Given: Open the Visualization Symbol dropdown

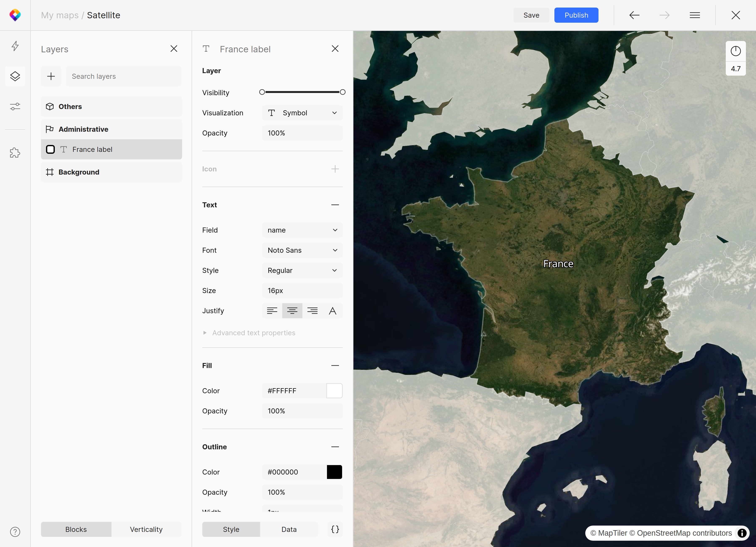Looking at the screenshot, I should click(302, 113).
